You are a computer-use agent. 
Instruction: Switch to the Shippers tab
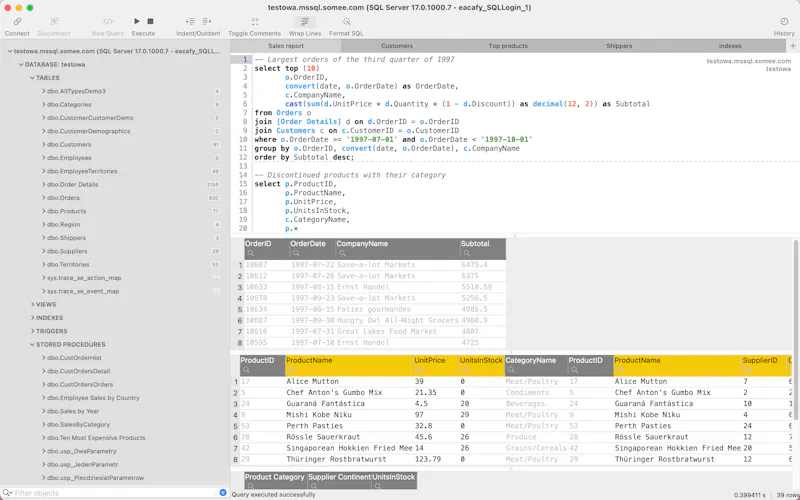[619, 46]
